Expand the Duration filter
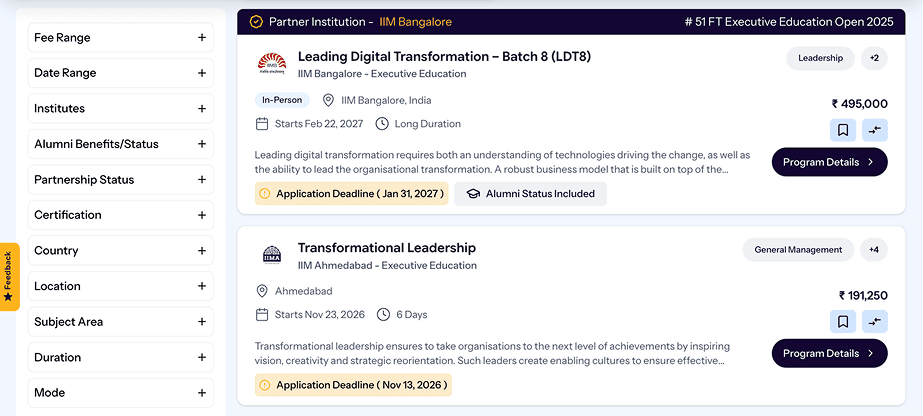 pyautogui.click(x=121, y=357)
